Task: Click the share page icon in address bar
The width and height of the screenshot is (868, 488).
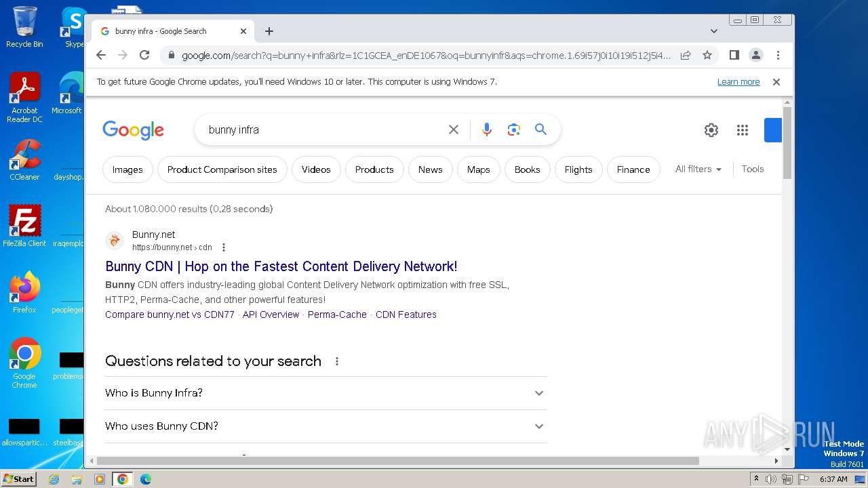Action: tap(686, 55)
